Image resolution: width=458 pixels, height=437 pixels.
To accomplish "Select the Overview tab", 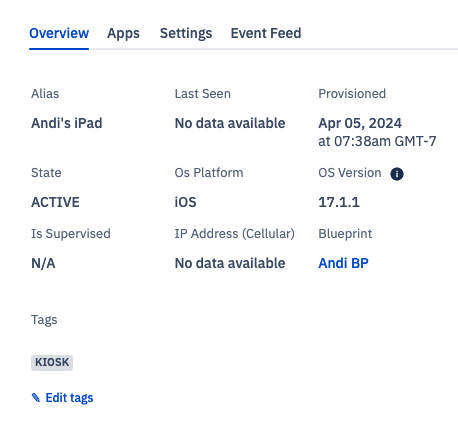I will click(59, 33).
